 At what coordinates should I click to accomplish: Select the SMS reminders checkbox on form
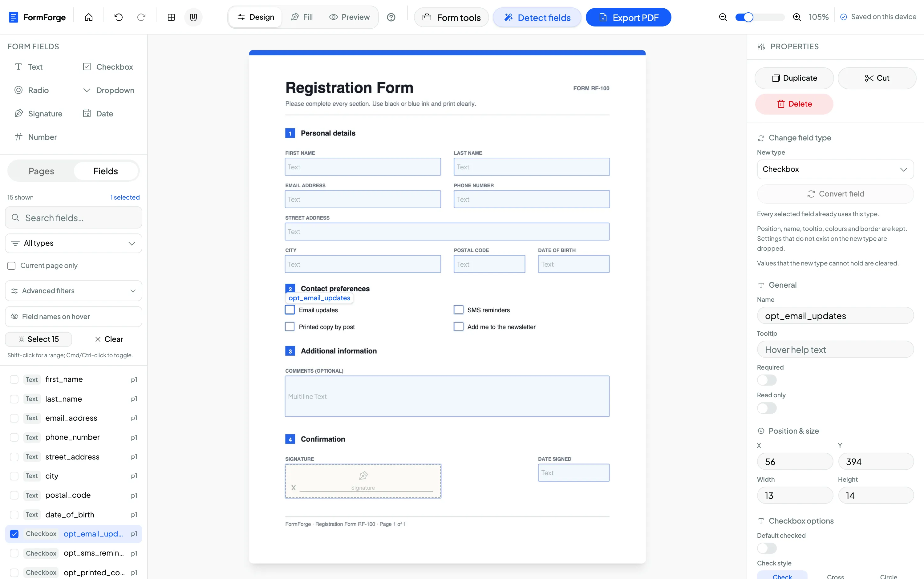pos(458,310)
